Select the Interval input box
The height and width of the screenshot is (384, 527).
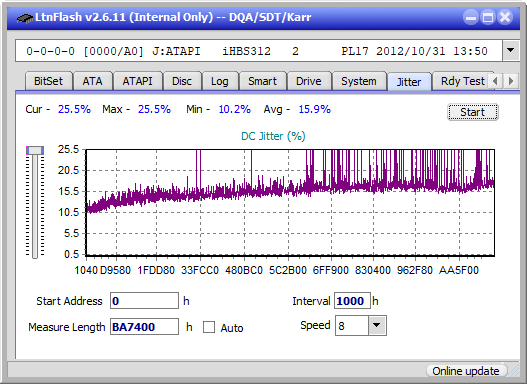[352, 301]
